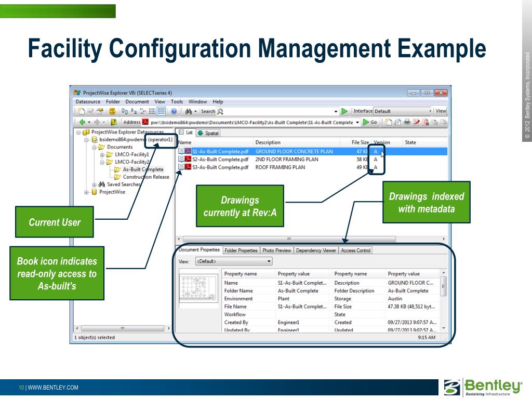Open the Search box dropdown arrow
The height and width of the screenshot is (399, 532).
click(336, 111)
